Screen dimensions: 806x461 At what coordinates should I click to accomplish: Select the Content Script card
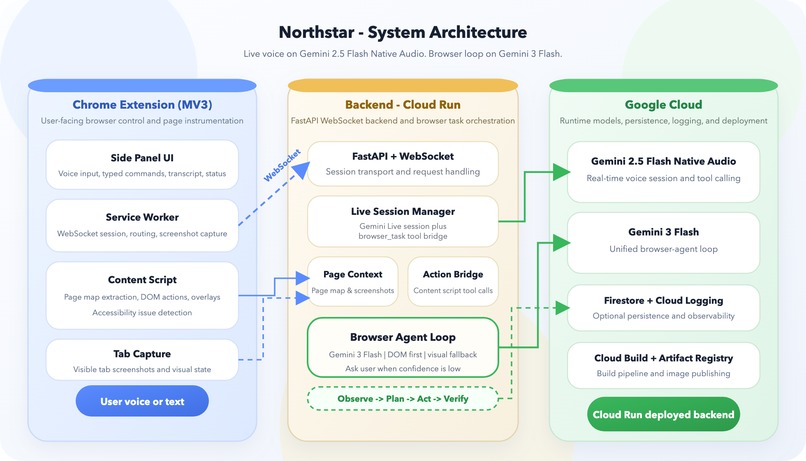(142, 296)
